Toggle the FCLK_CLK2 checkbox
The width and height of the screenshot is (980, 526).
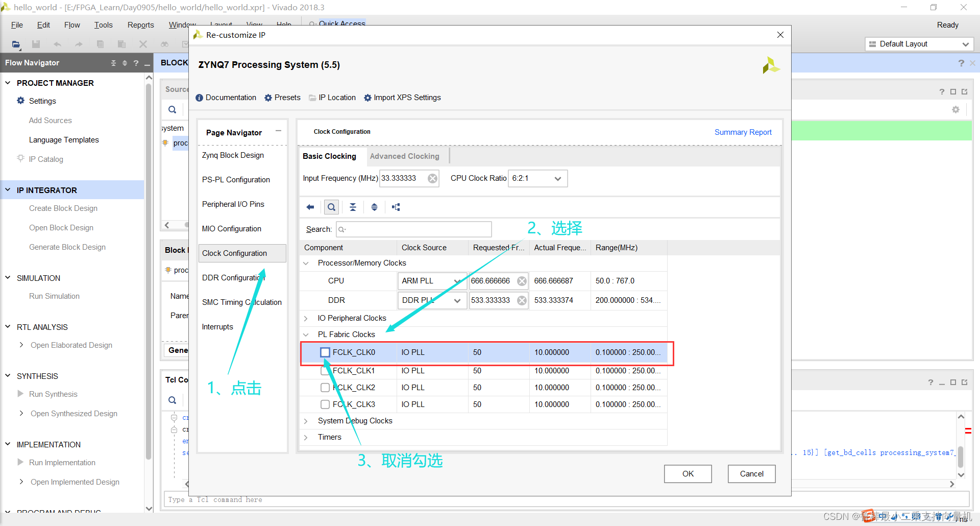325,388
